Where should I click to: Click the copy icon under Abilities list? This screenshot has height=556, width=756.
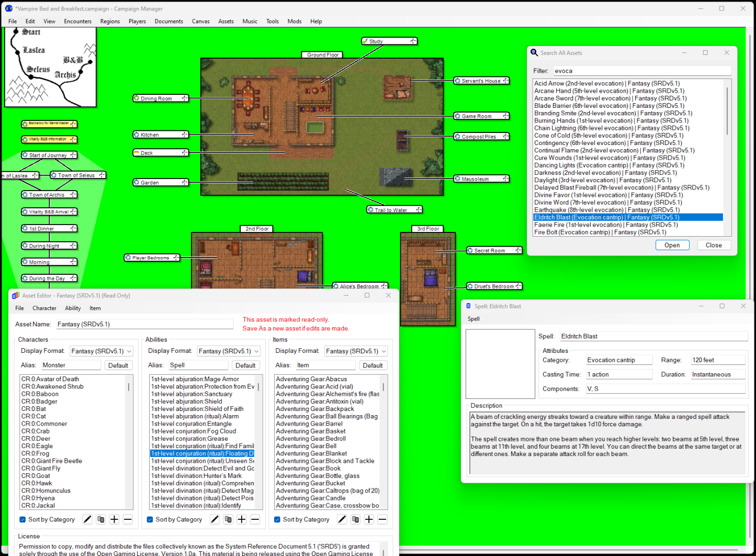[x=228, y=519]
